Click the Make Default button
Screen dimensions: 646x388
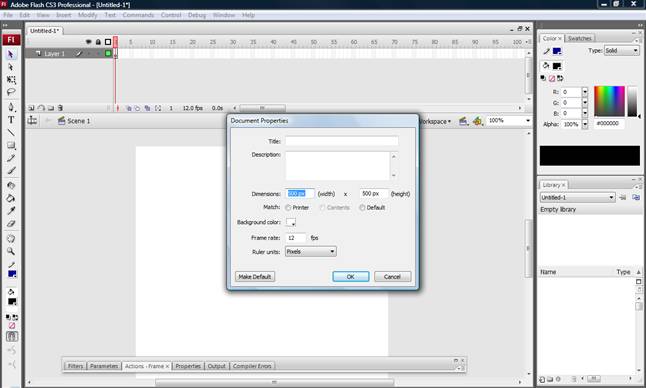(x=255, y=277)
